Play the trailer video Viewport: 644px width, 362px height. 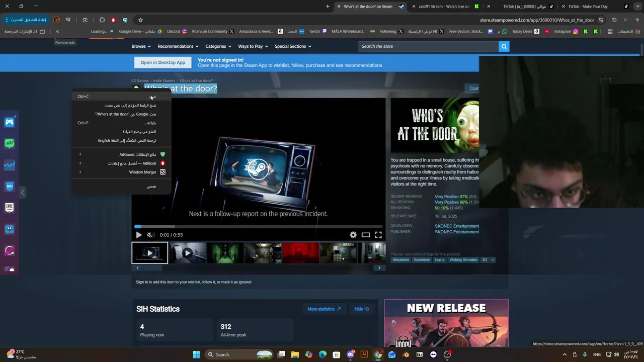(139, 235)
